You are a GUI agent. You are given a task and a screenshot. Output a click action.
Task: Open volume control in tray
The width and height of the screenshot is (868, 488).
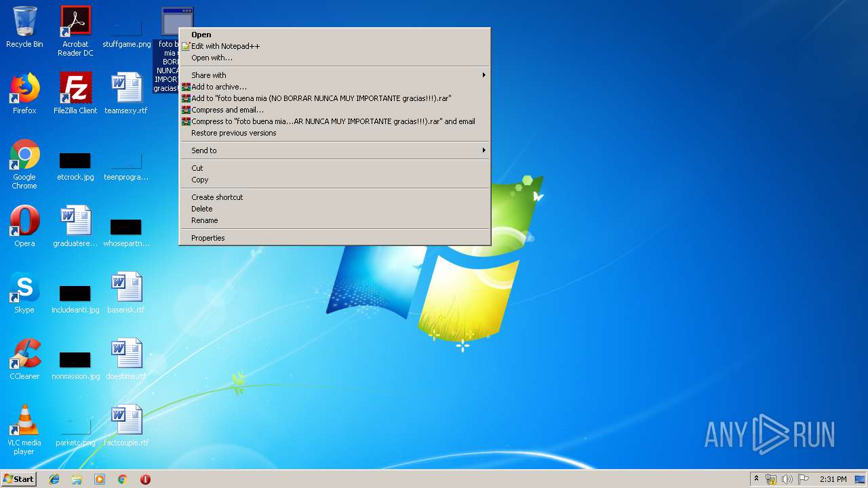point(787,479)
